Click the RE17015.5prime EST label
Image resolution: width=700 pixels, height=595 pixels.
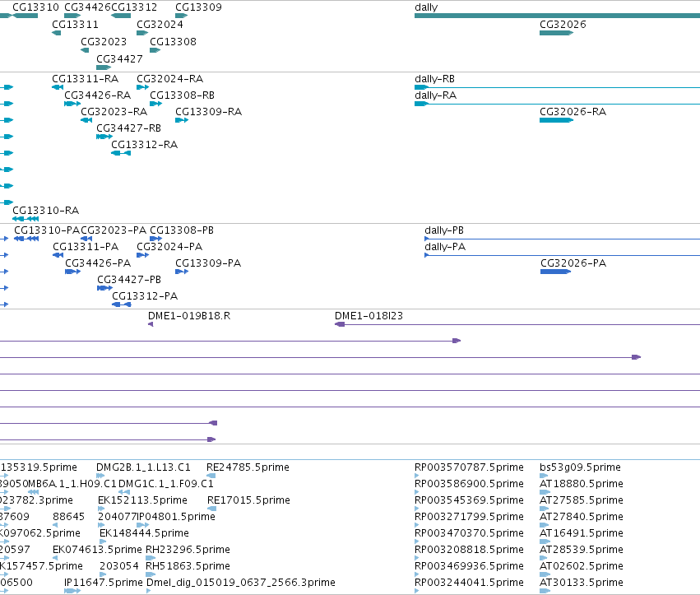coord(248,500)
